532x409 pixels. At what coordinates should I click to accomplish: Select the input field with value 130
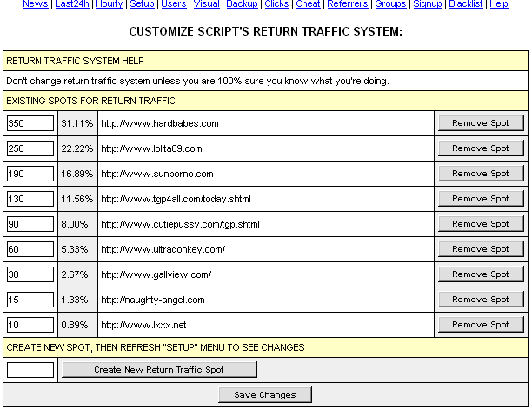pyautogui.click(x=30, y=199)
